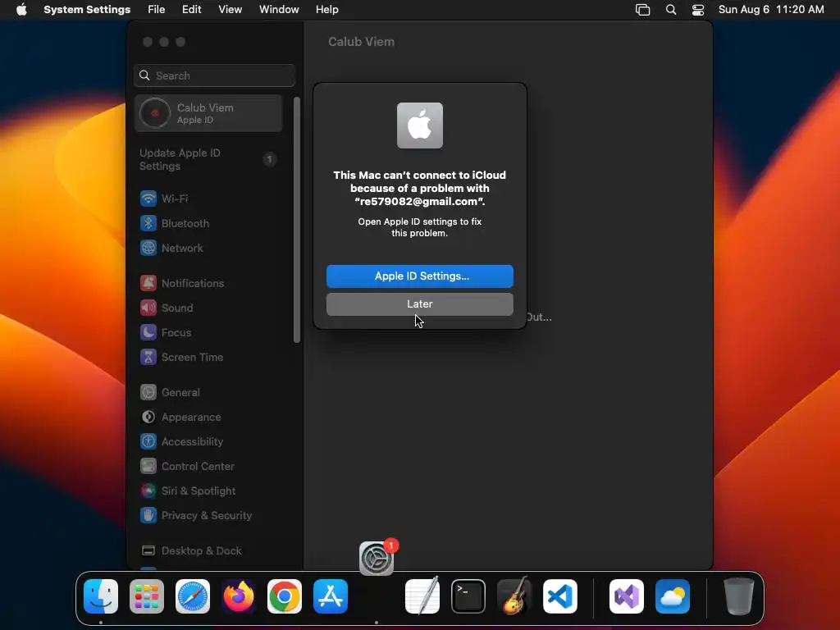Open Control Center icon in sidebar

tap(148, 466)
